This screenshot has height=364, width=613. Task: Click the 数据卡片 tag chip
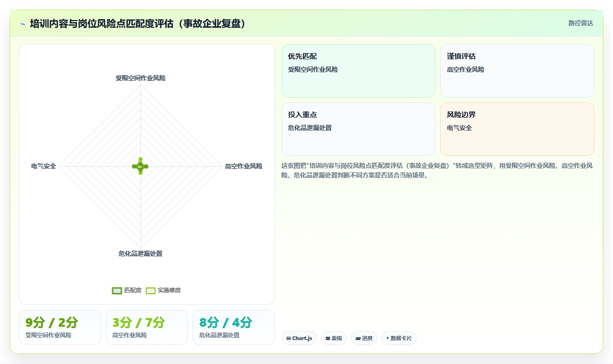coord(399,338)
